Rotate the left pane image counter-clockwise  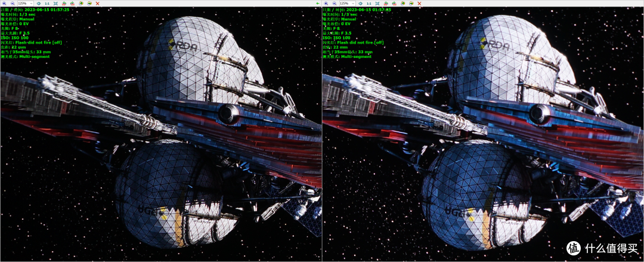tap(64, 4)
